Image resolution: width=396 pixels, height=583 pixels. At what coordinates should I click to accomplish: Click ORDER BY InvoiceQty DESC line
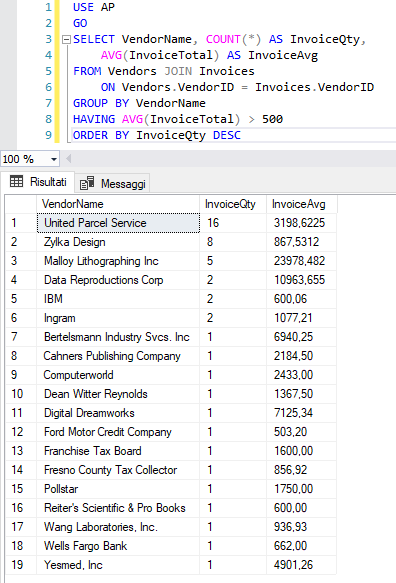(x=157, y=135)
